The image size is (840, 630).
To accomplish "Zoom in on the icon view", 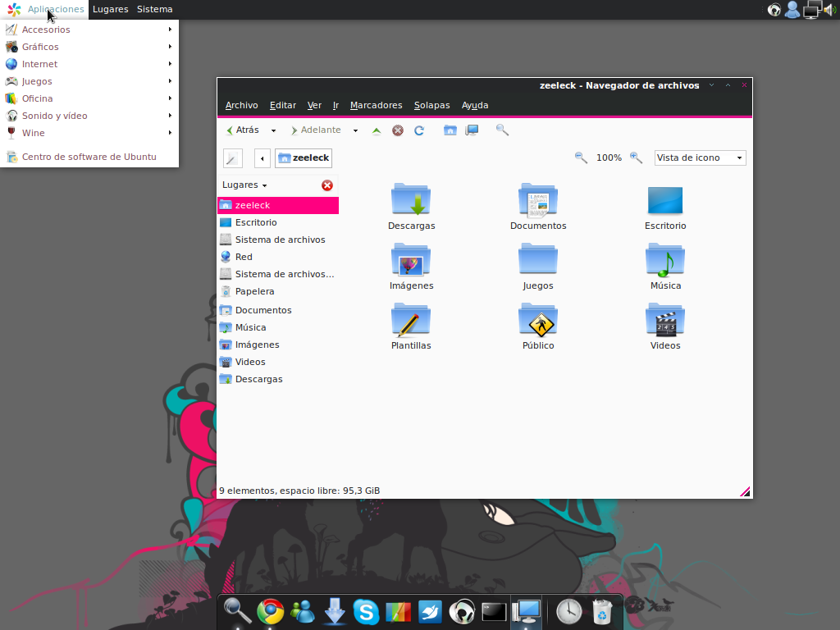I will coord(636,157).
